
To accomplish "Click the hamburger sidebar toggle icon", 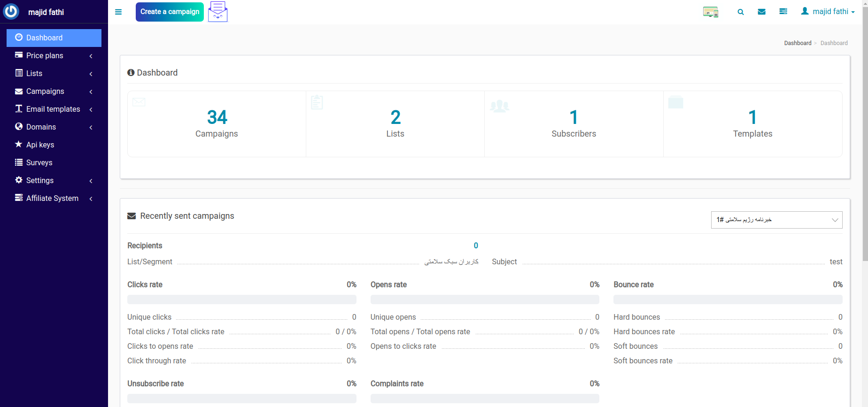I will 118,12.
